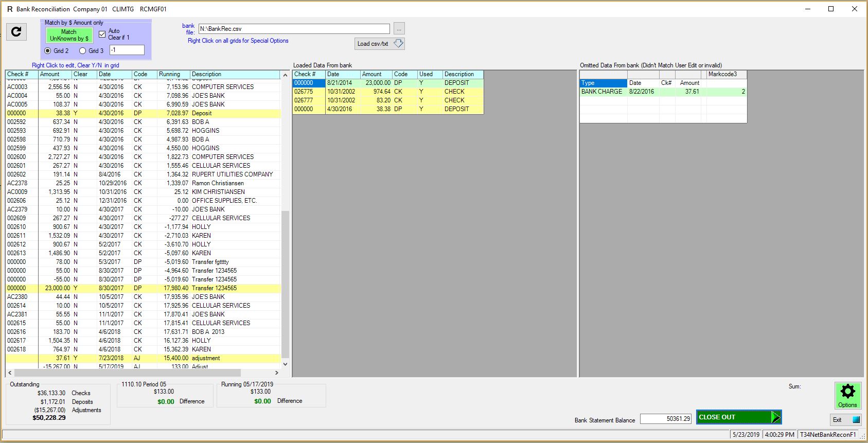This screenshot has height=443, width=868.
Task: Click the 7,028.97 Deposit highlighted row
Action: point(143,113)
